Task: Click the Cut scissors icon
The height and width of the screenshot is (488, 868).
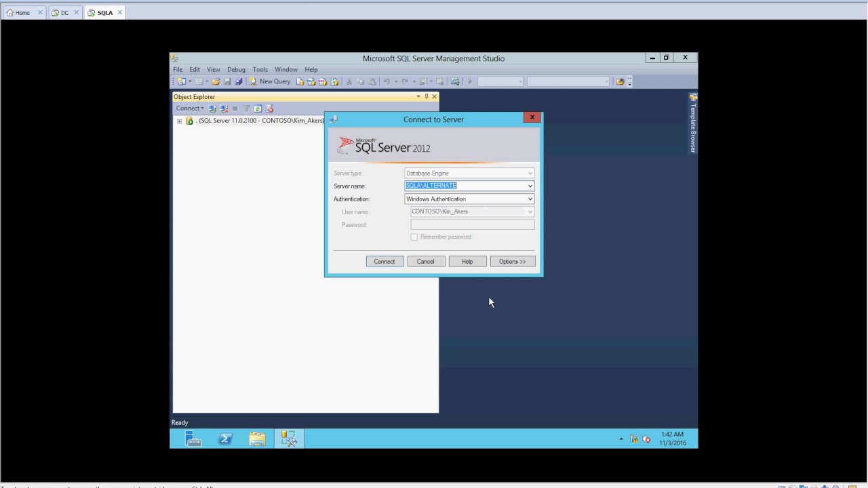Action: 349,81
